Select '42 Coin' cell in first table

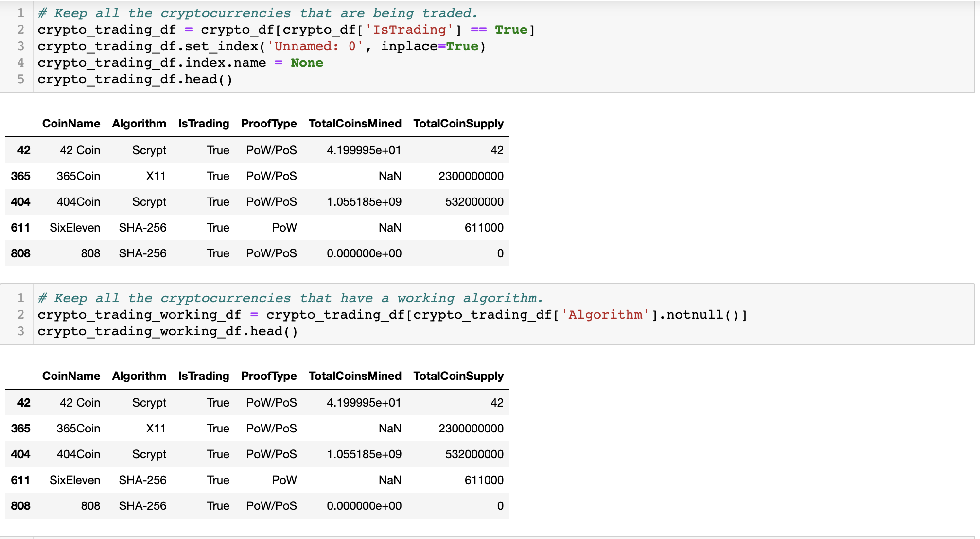point(80,150)
